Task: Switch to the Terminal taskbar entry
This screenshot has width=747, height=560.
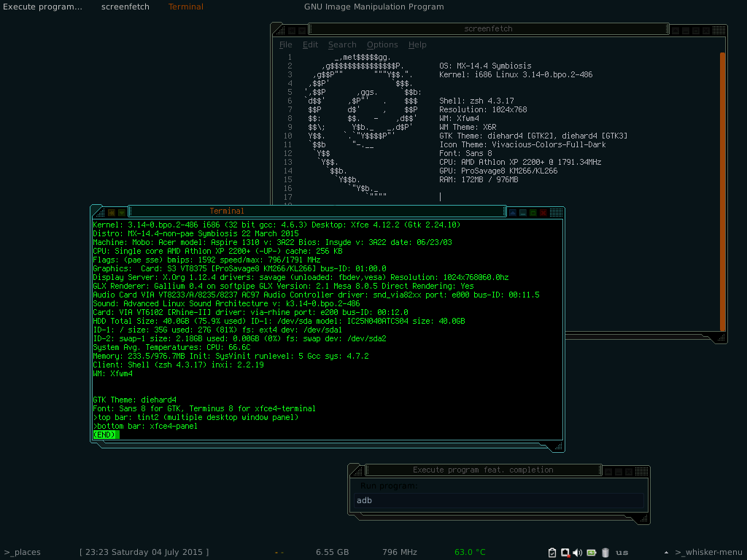Action: (x=186, y=7)
